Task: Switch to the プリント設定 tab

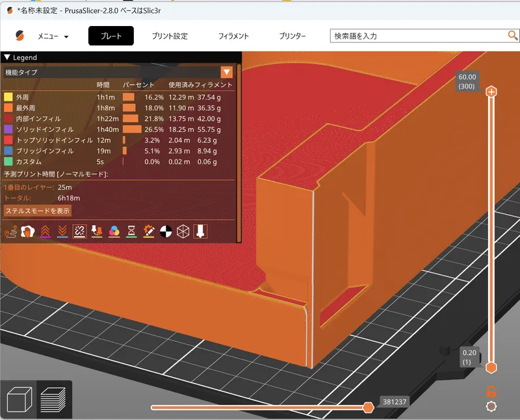Action: [170, 36]
